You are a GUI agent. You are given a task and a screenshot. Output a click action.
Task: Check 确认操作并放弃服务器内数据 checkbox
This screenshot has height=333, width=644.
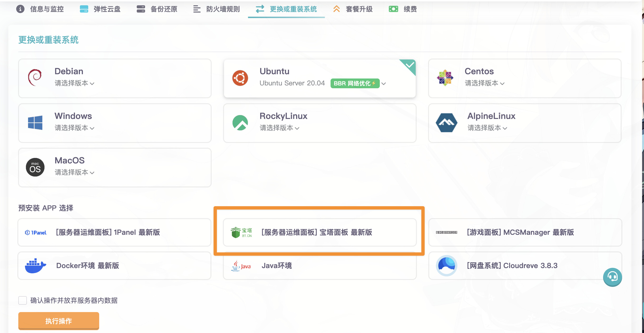pos(23,300)
